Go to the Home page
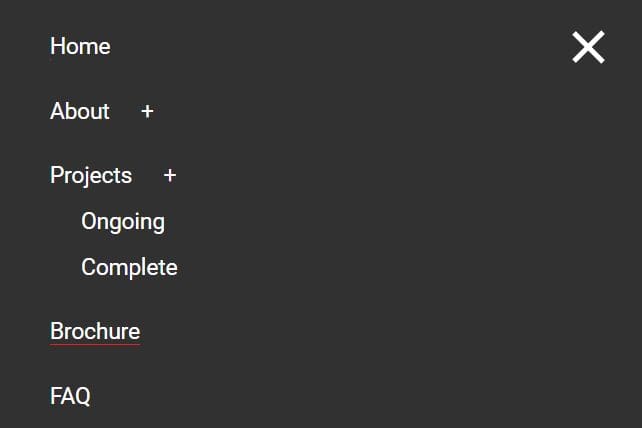 (80, 47)
